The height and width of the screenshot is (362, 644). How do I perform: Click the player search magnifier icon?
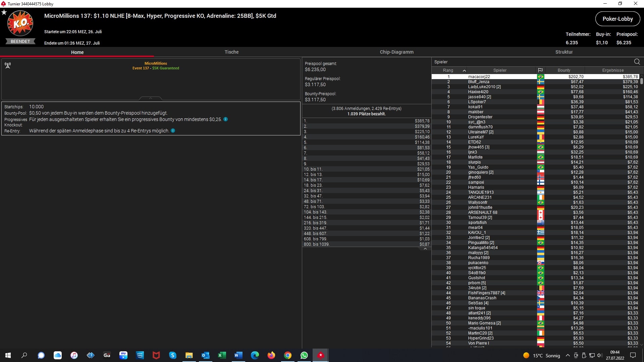point(637,62)
